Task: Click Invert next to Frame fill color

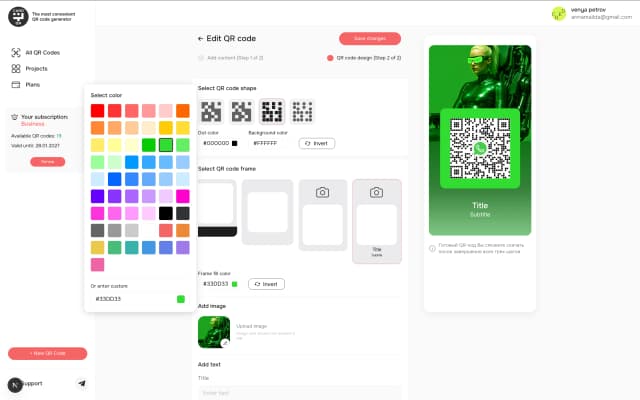Action: point(266,284)
